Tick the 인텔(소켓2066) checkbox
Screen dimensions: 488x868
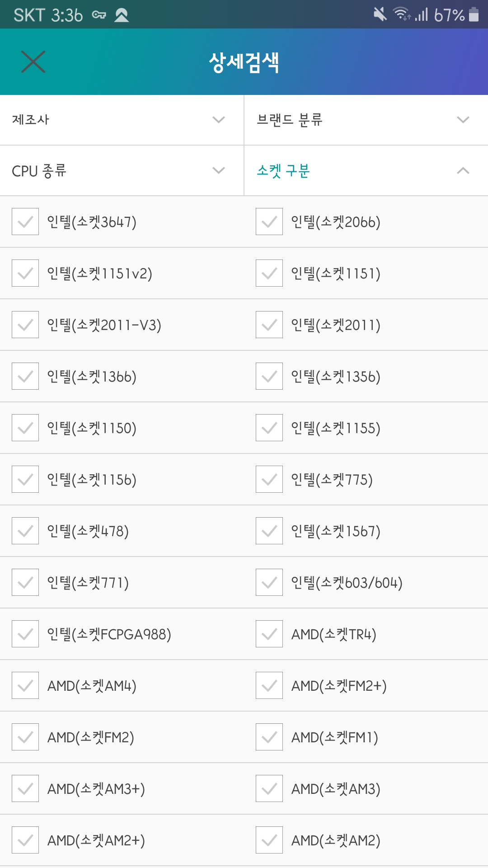[x=269, y=222]
